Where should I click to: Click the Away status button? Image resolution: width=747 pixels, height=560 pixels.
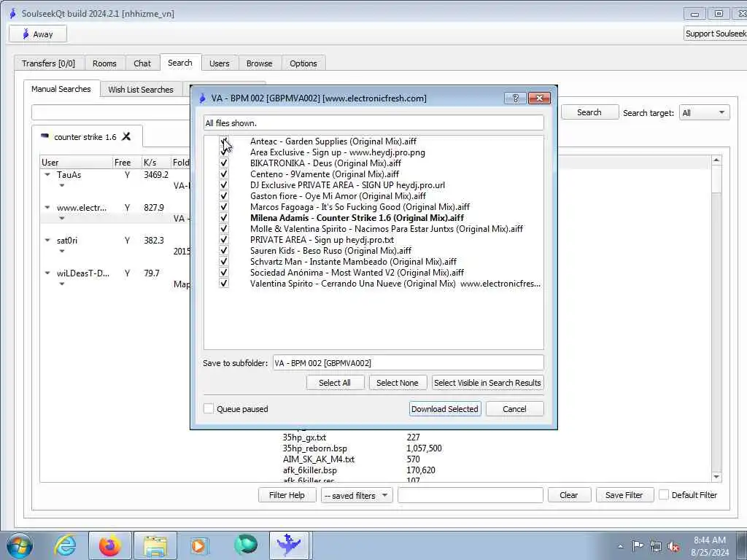pos(38,34)
